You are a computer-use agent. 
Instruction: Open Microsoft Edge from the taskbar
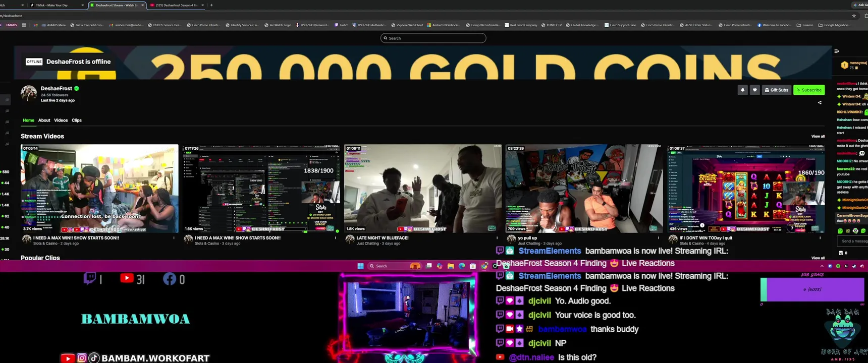tap(462, 266)
